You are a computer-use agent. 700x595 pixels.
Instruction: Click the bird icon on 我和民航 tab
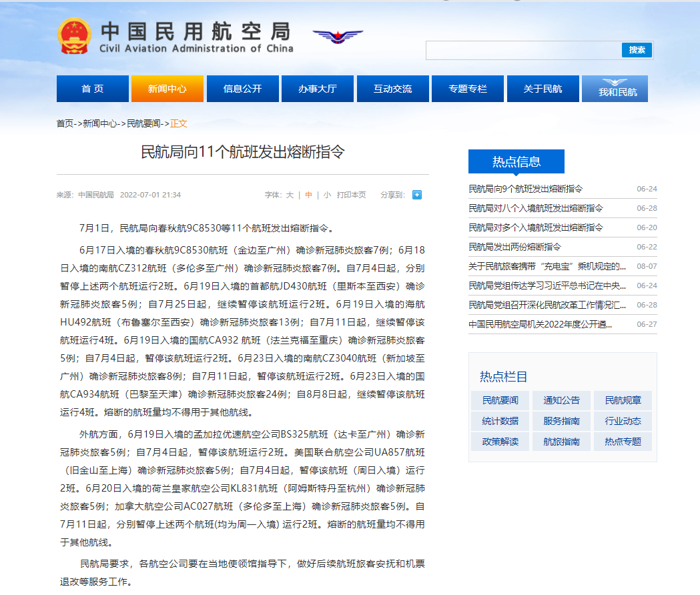click(614, 81)
